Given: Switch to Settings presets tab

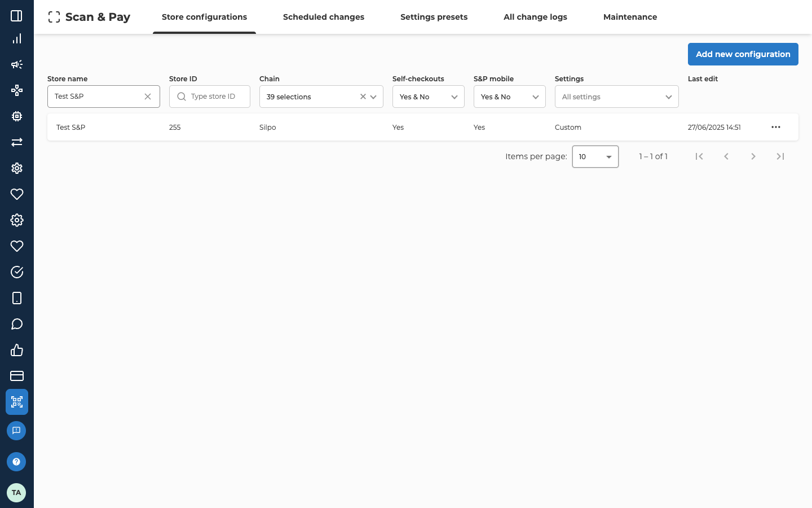Looking at the screenshot, I should [x=434, y=17].
